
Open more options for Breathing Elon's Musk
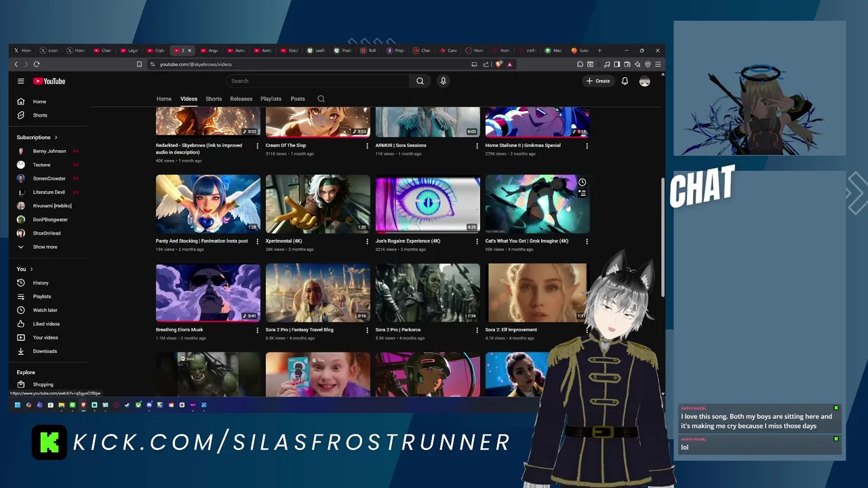[x=257, y=330]
